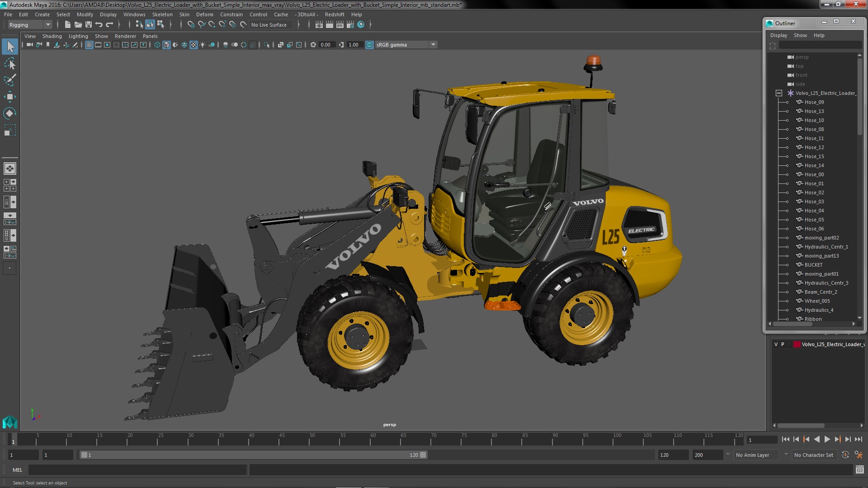Select Hose_09 in the Outliner
Screen dimensions: 868x488
814,102
